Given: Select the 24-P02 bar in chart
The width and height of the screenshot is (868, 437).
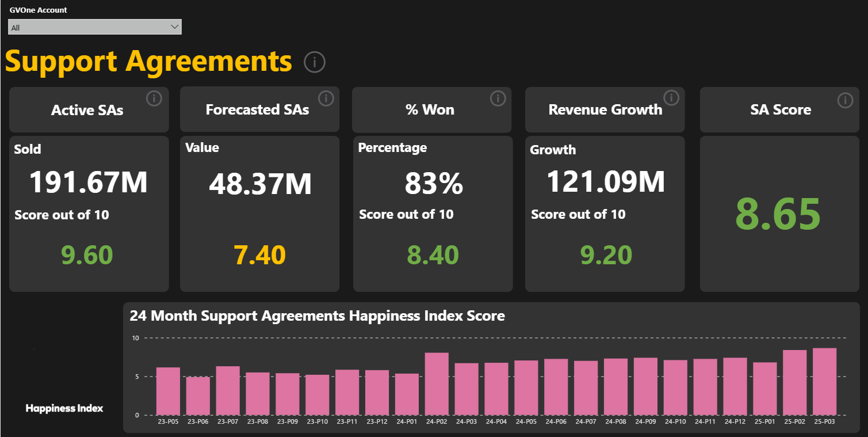Looking at the screenshot, I should (437, 384).
